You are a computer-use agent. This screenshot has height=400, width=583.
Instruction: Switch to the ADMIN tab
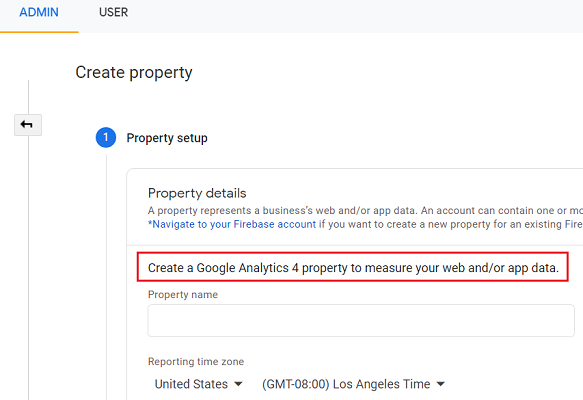click(39, 12)
